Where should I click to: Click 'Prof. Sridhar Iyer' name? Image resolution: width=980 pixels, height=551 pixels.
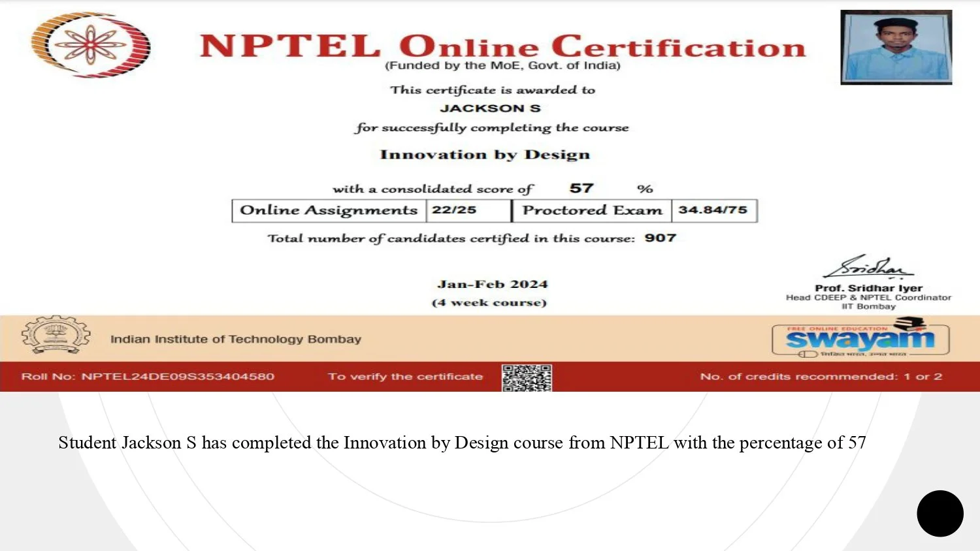(x=868, y=288)
